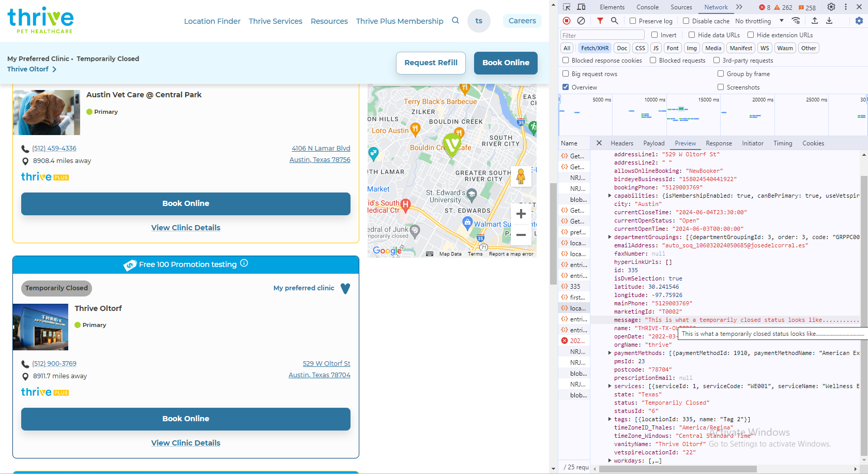Zoom in on the Google map

(x=521, y=214)
